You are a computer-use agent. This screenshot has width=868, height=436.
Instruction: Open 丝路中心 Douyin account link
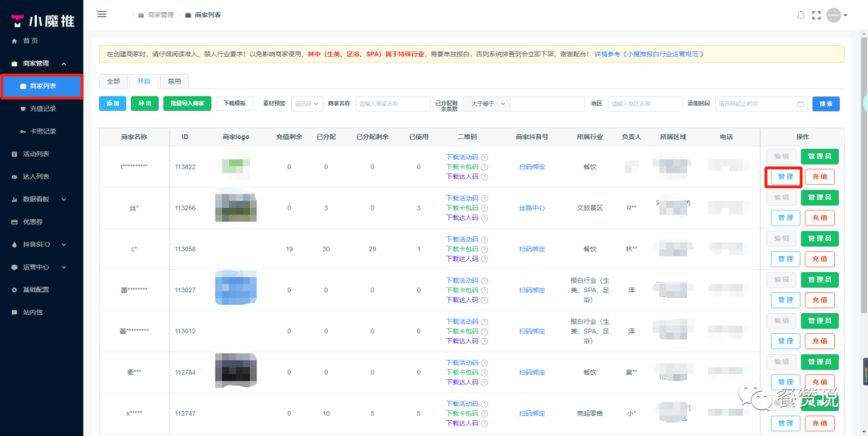532,208
